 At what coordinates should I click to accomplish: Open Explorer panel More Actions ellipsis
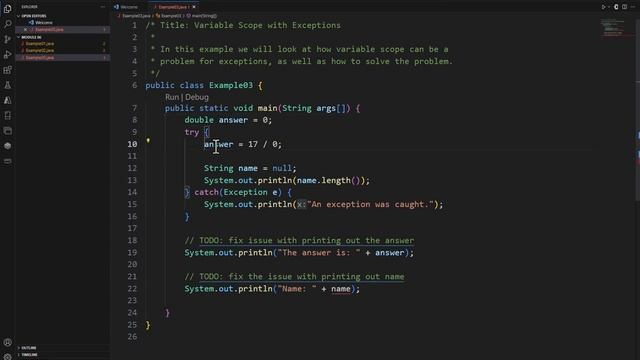[x=102, y=7]
